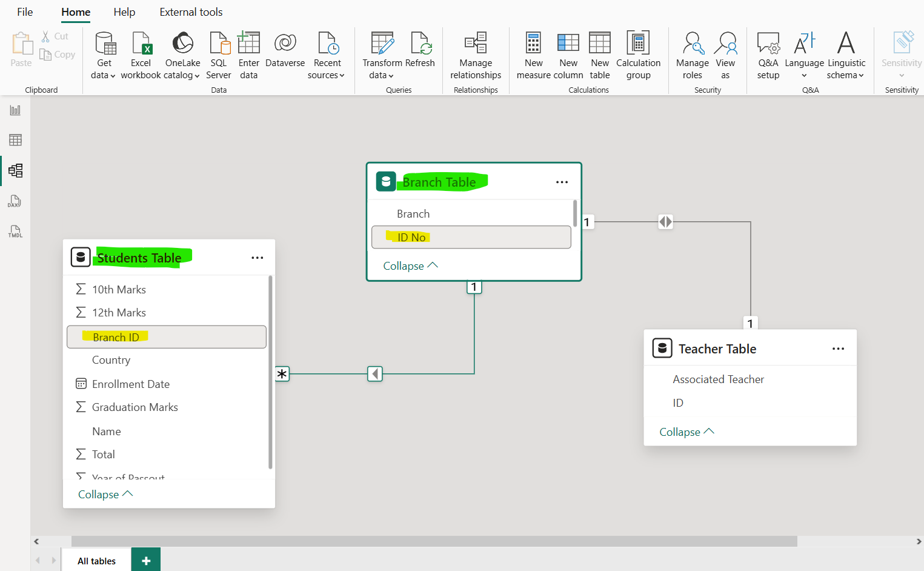Collapse the Teacher Table card

coord(686,432)
